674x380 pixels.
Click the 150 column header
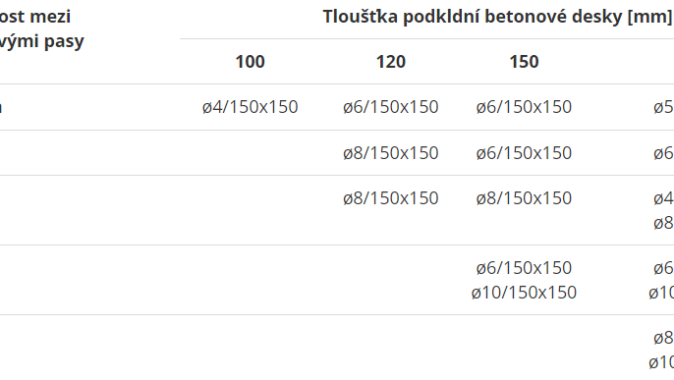[524, 62]
